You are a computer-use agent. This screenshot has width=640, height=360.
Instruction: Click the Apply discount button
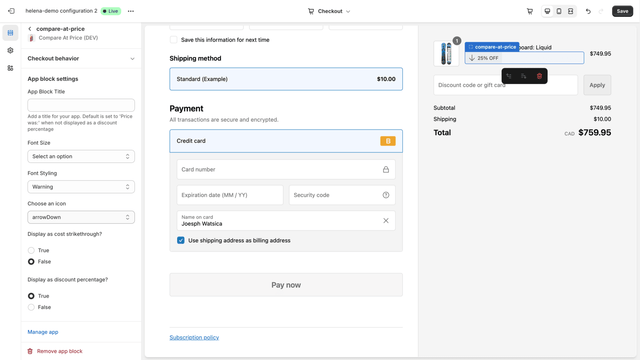tap(597, 85)
